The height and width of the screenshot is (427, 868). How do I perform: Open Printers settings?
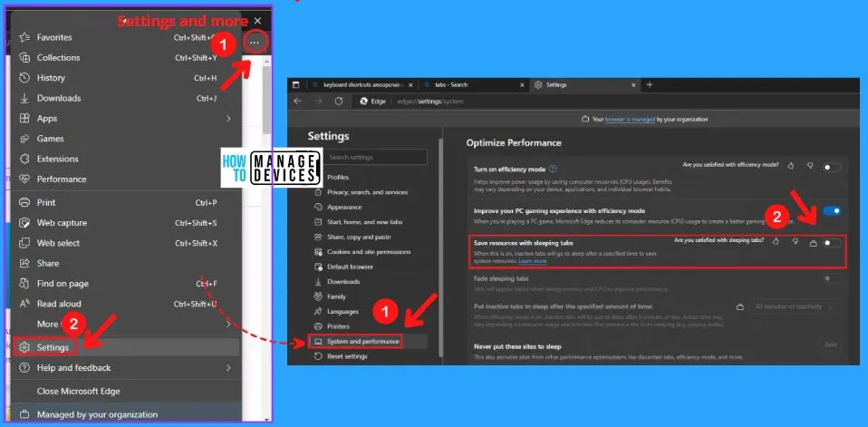[338, 326]
